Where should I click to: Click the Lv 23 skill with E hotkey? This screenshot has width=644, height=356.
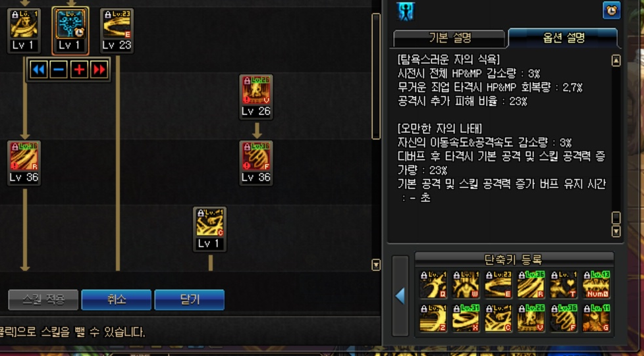tap(117, 26)
